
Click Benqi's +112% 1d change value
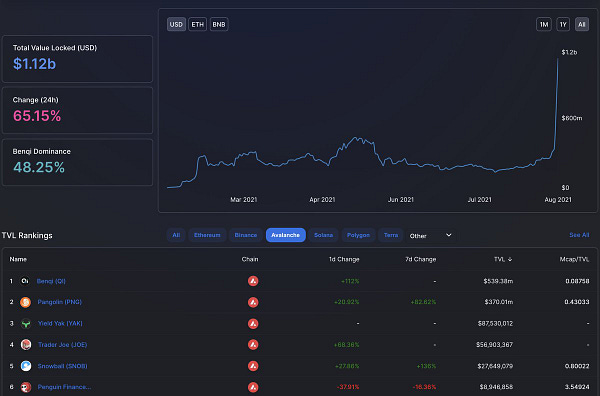tap(350, 281)
